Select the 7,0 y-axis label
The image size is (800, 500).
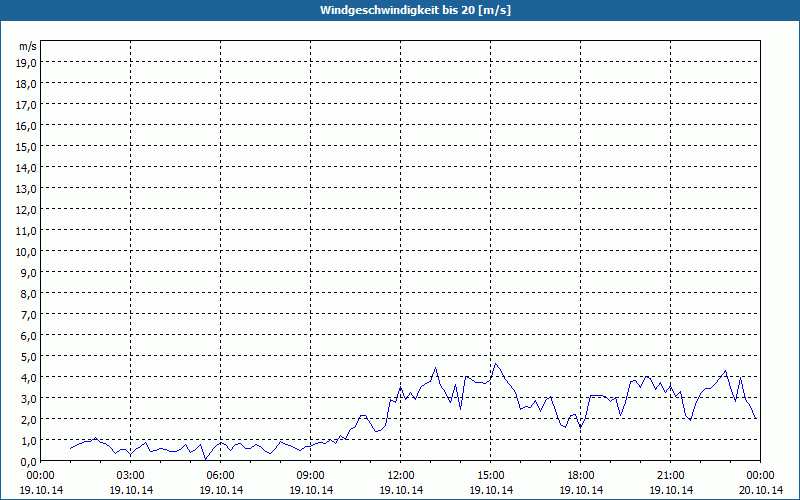(29, 315)
